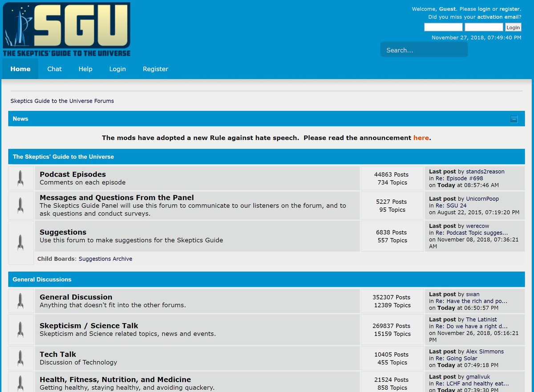This screenshot has width=534, height=392.
Task: Click rocket icon beside Skepticism / Science Talk
Action: click(20, 329)
